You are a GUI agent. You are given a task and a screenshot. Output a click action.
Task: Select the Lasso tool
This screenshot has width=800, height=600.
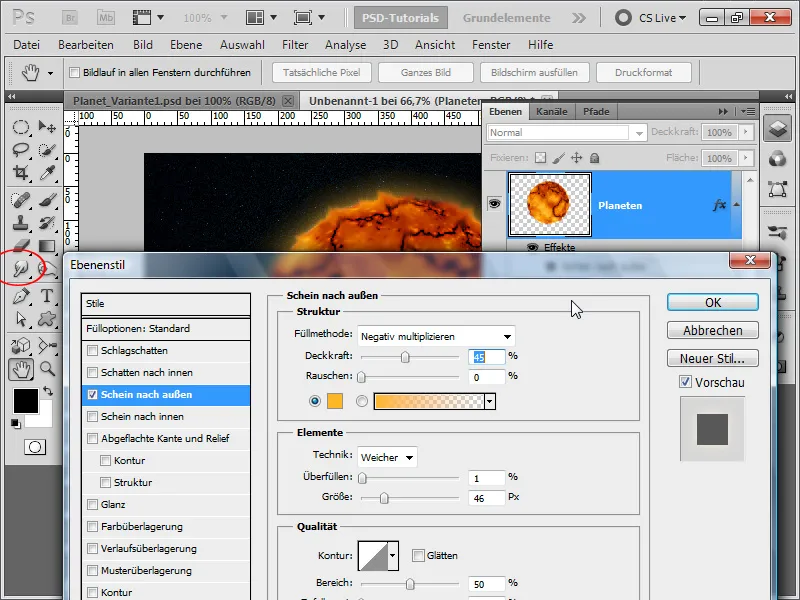pos(20,150)
